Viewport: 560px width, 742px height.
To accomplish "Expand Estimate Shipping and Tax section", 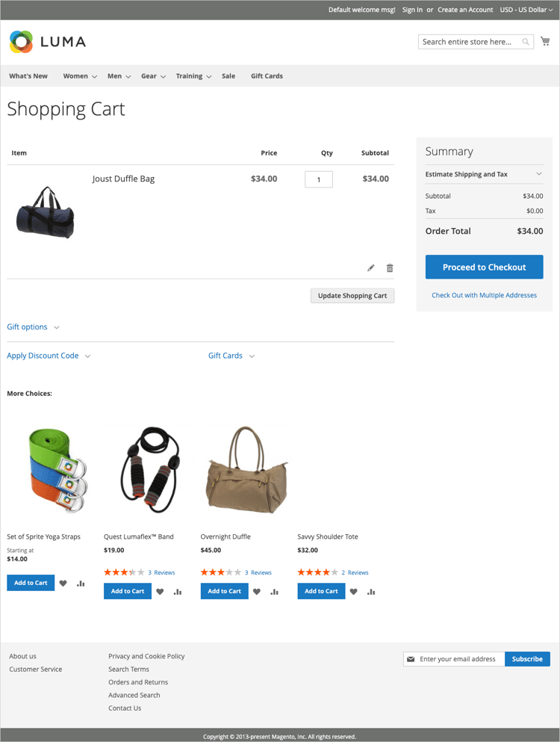I will (x=484, y=174).
